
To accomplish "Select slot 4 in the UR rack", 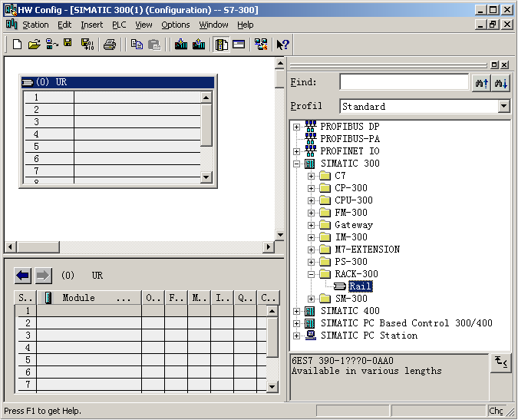I will 112,134.
